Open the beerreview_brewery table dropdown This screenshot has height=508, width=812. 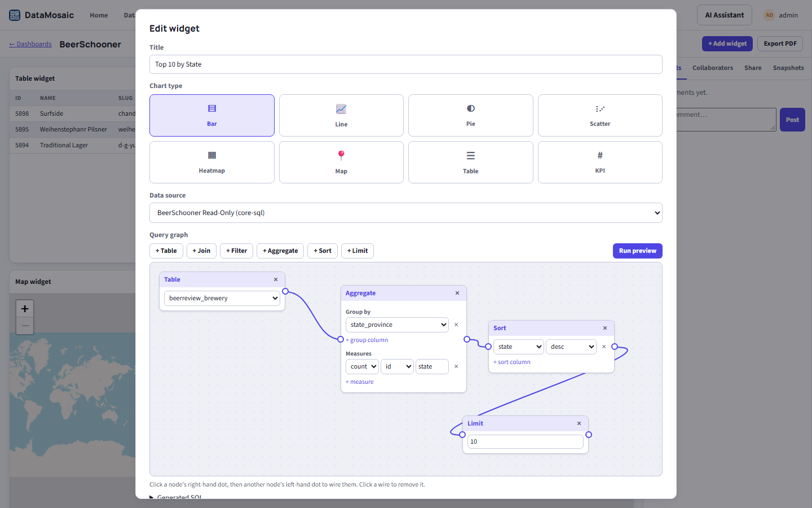pos(222,298)
